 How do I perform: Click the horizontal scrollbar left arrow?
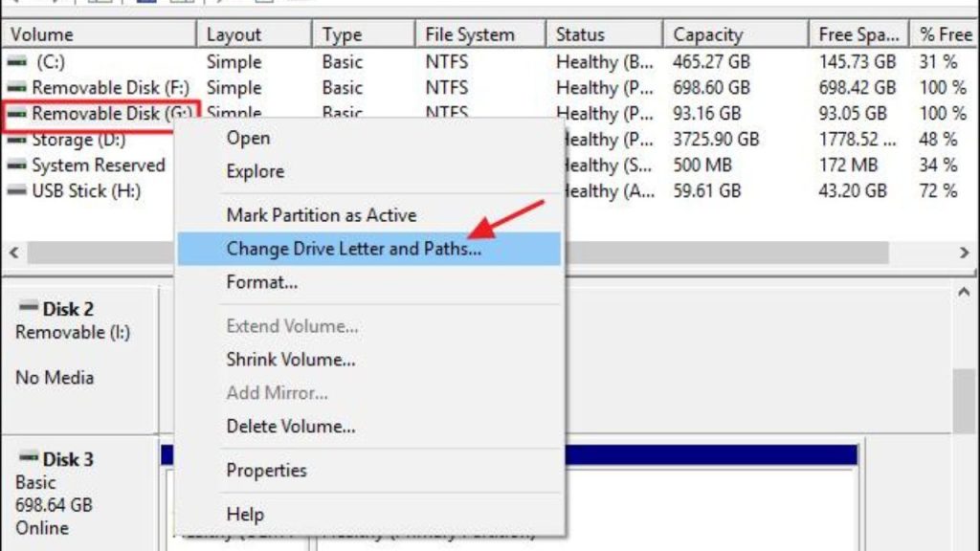[13, 253]
